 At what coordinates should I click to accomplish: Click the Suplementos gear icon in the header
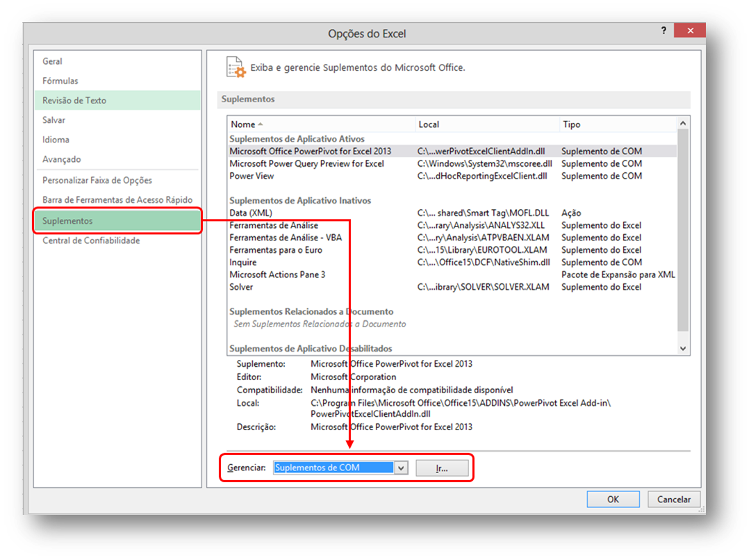[x=236, y=67]
